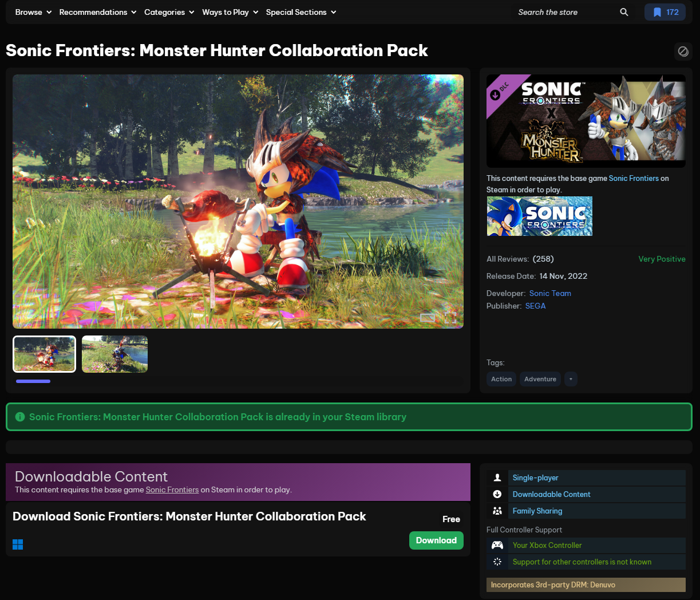Open the Ways to Play dropdown
Viewport: 700px width, 600px height.
tap(230, 12)
